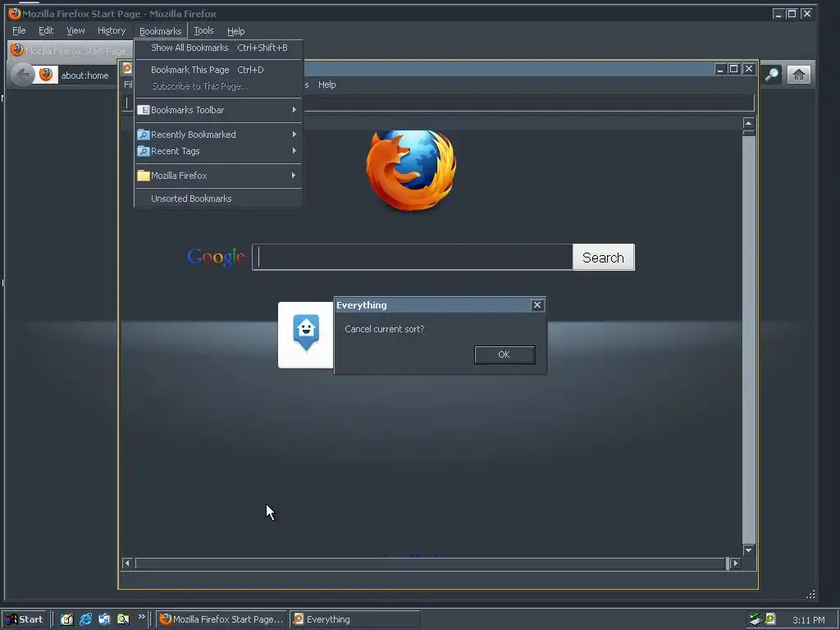Screen dimensions: 840x630
Task: Launch Internet Explorer from quick launch
Action: pos(85,619)
